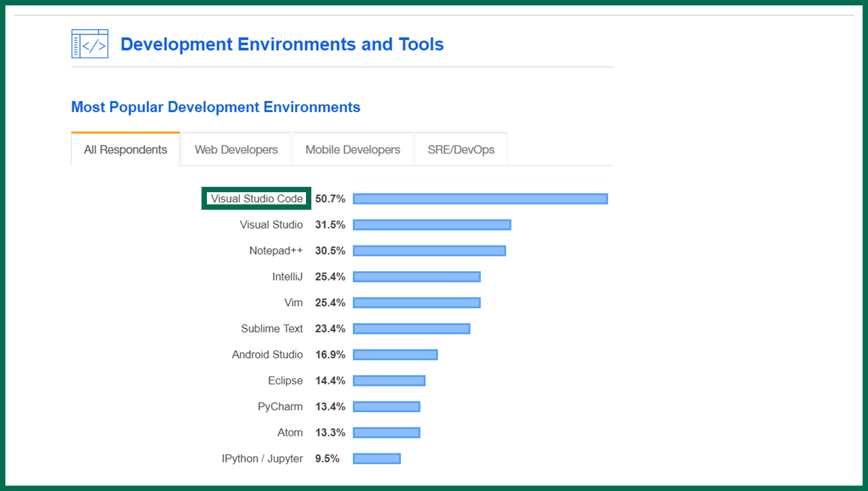Image resolution: width=868 pixels, height=491 pixels.
Task: Click the Visual Studio label
Action: click(272, 225)
